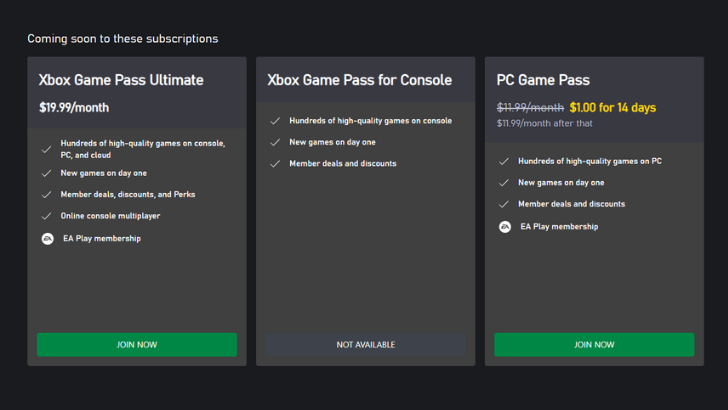Click checkmark beside 'Hundreds of high-quality games on PC'
This screenshot has height=410, width=728.
[504, 161]
